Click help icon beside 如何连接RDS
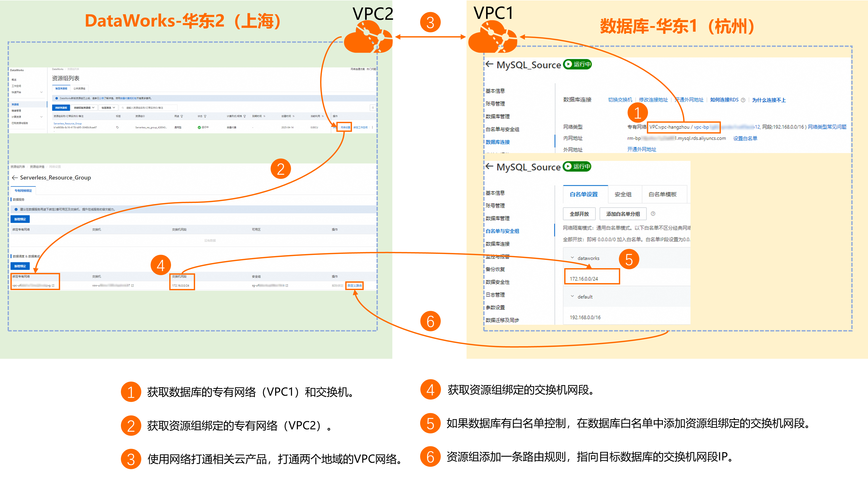The width and height of the screenshot is (868, 483). [x=743, y=100]
